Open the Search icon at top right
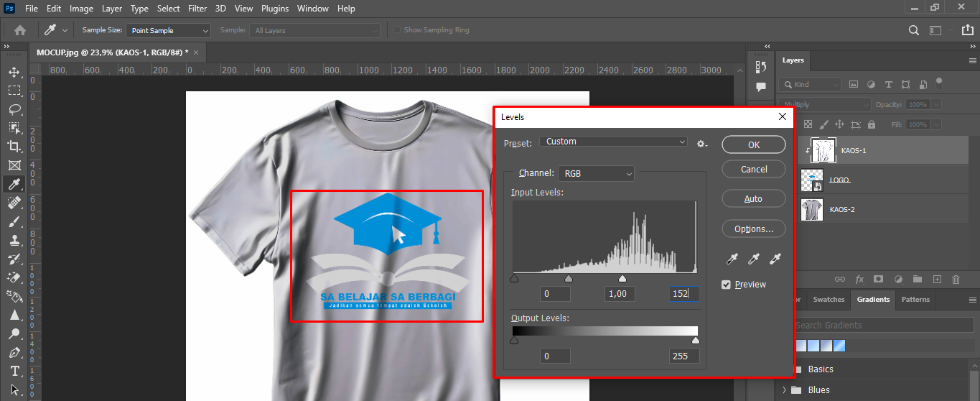The image size is (980, 401). tap(914, 30)
